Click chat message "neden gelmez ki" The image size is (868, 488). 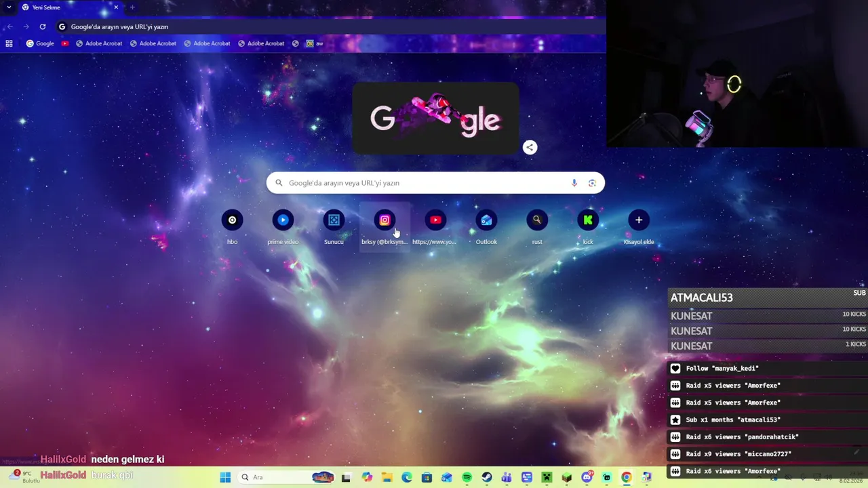(127, 460)
